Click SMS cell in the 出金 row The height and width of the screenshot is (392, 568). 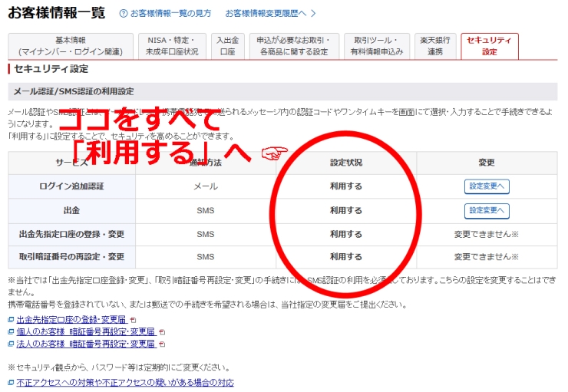pos(206,211)
